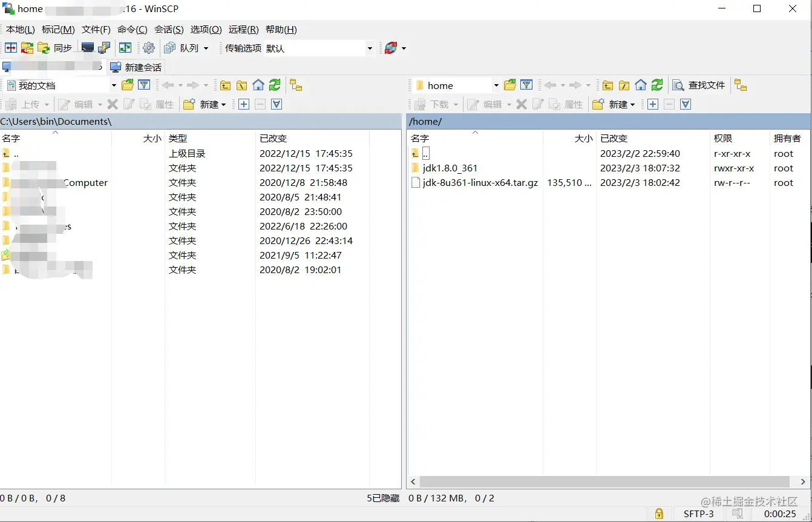Viewport: 812px width, 522px height.
Task: Open the console terminal icon
Action: click(x=88, y=48)
